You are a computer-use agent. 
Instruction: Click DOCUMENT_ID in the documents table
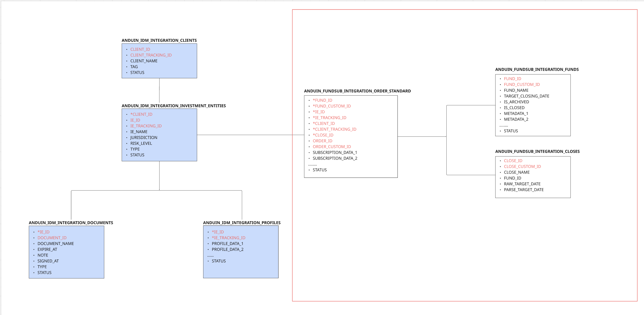(x=52, y=237)
